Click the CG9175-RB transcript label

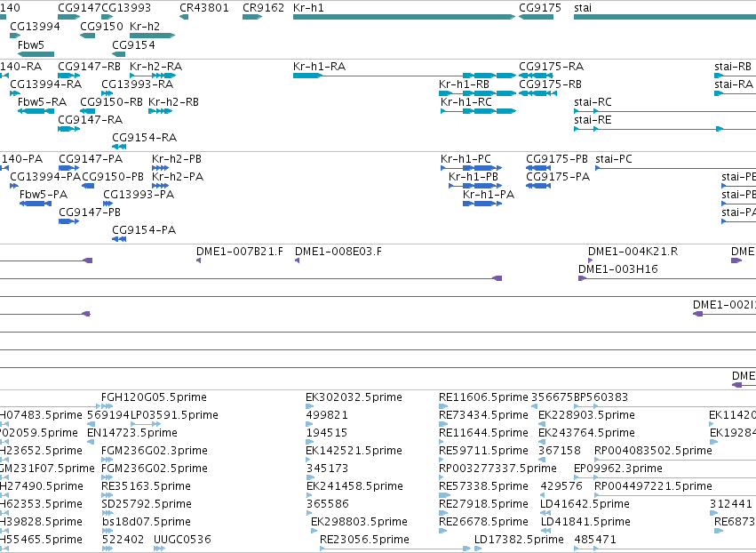[x=550, y=84]
